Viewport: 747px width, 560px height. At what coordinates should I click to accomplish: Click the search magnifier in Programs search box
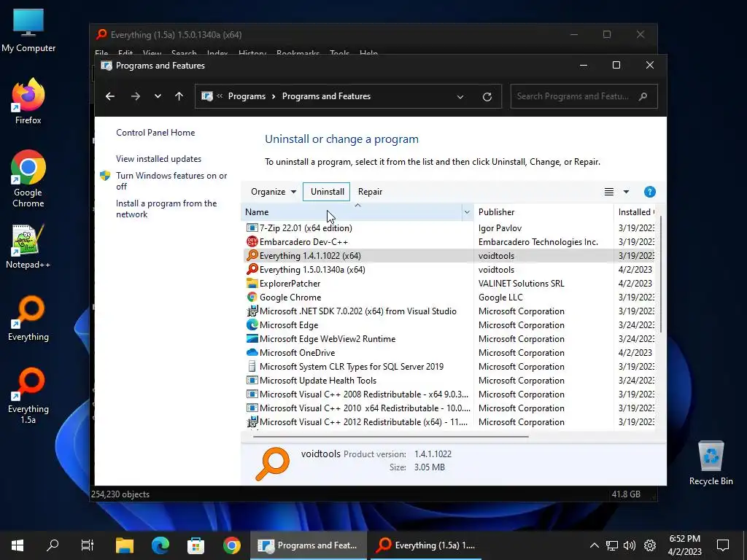click(643, 96)
